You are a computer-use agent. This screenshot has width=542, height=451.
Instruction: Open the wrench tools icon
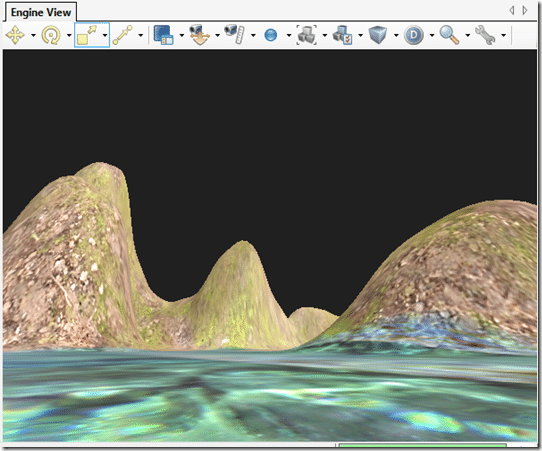[x=485, y=35]
